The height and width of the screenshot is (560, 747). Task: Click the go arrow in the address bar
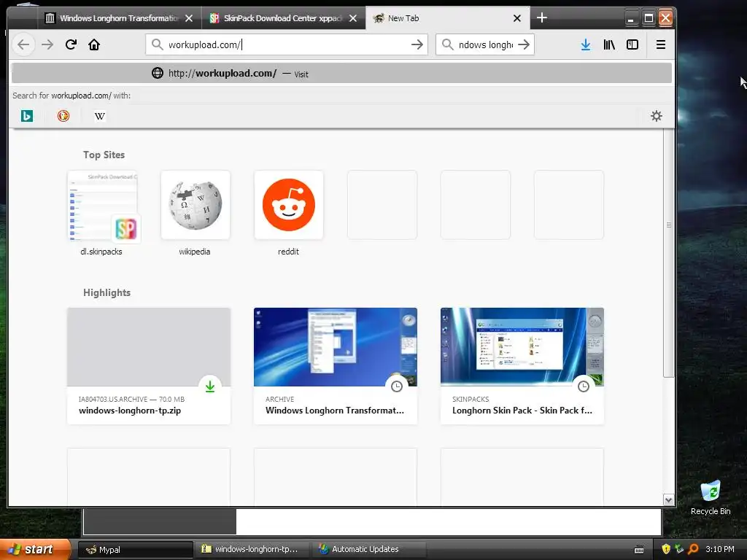(417, 44)
